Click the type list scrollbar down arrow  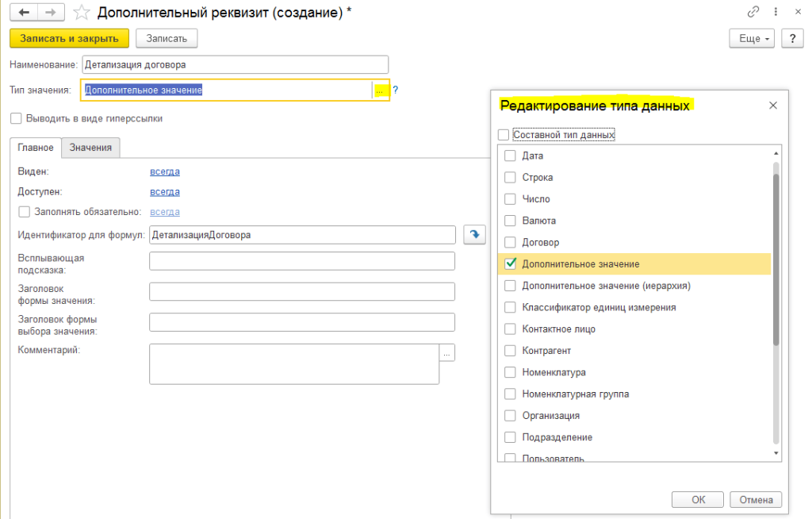click(776, 453)
